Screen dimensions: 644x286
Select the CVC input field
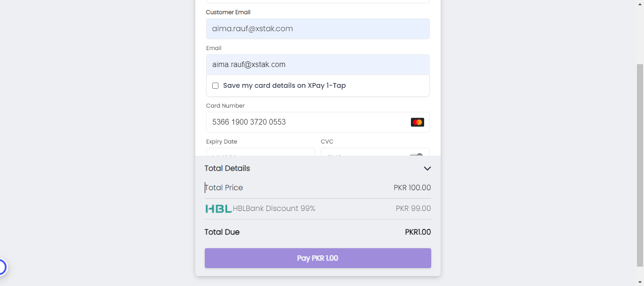pyautogui.click(x=363, y=152)
